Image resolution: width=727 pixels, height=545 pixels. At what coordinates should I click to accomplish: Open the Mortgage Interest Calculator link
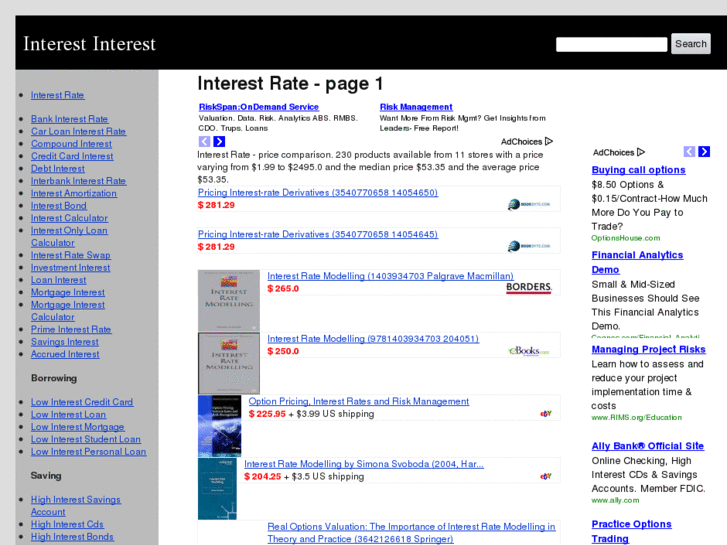[68, 311]
